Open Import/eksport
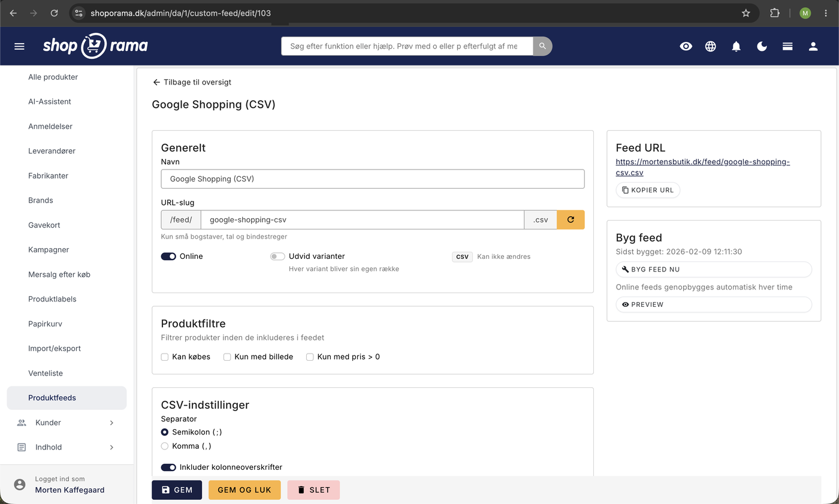Image resolution: width=839 pixels, height=504 pixels. 55,348
